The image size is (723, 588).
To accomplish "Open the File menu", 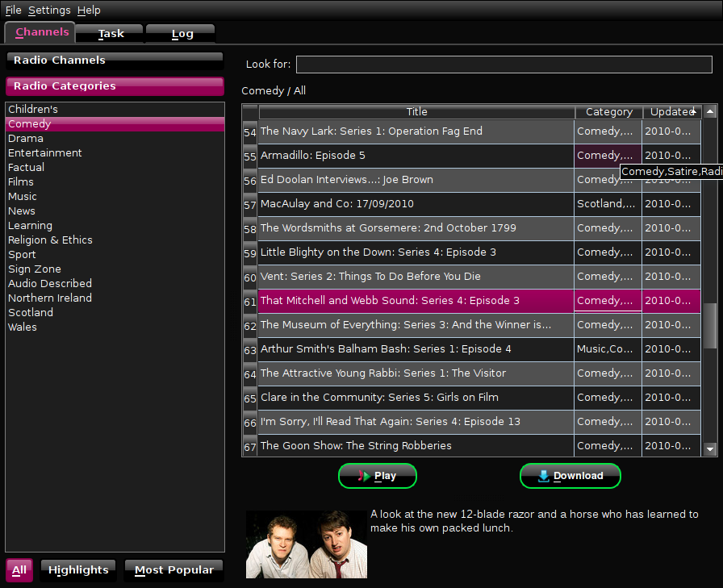I will [14, 10].
